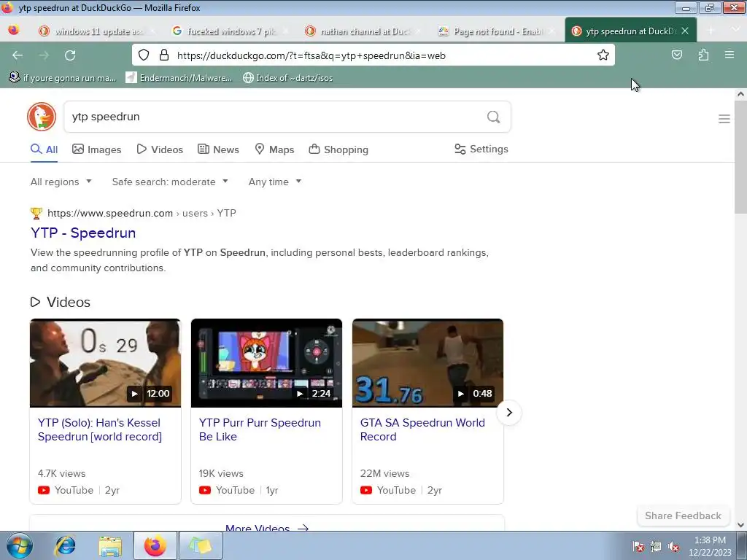Click the scrollbar down arrow
Screen dimensions: 747x560
click(x=740, y=525)
